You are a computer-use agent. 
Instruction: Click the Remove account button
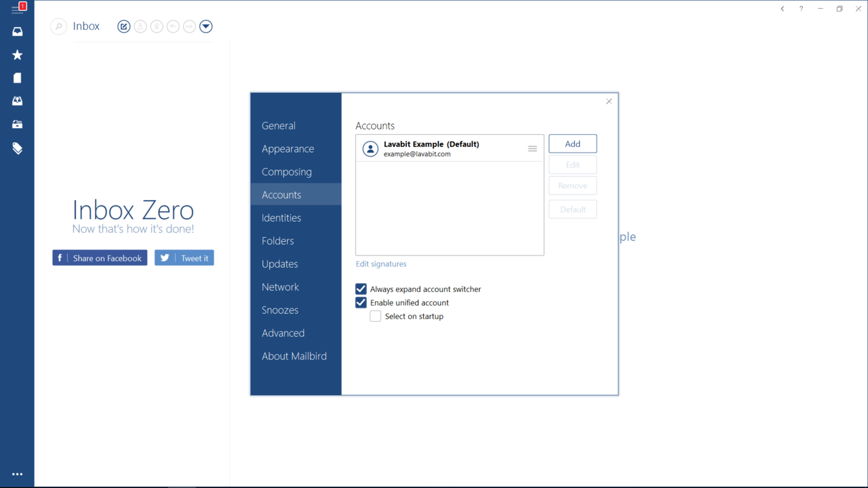573,186
